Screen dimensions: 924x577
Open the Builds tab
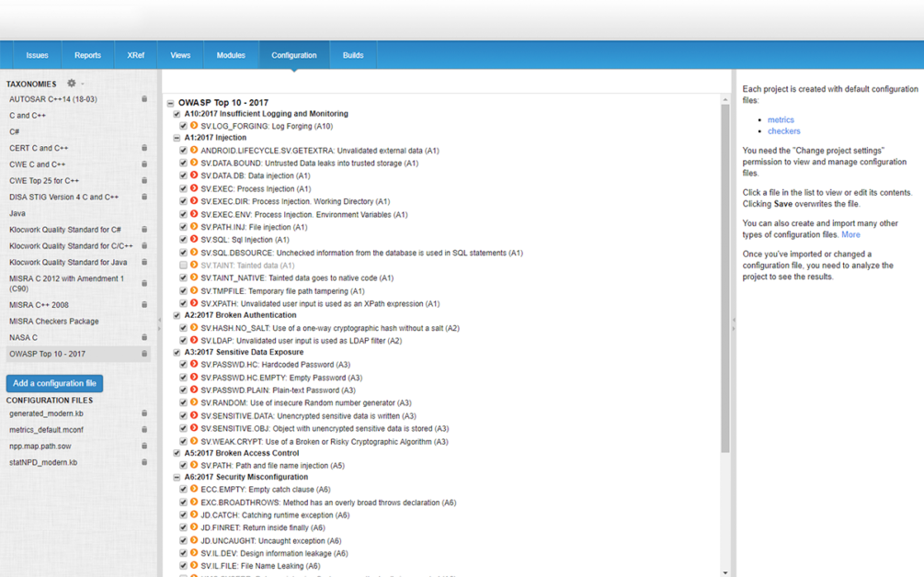click(353, 55)
